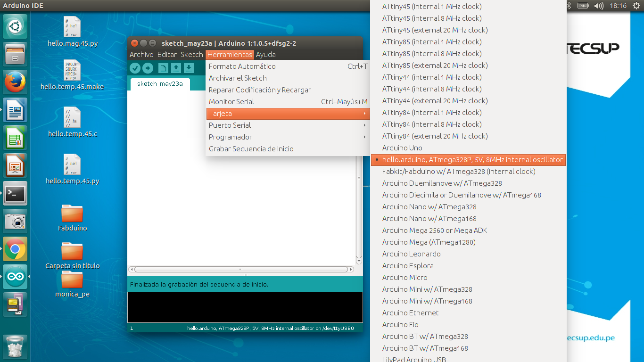Screen dimensions: 644x362
Task: Click the Open sketch up-arrow icon
Action: (176, 68)
